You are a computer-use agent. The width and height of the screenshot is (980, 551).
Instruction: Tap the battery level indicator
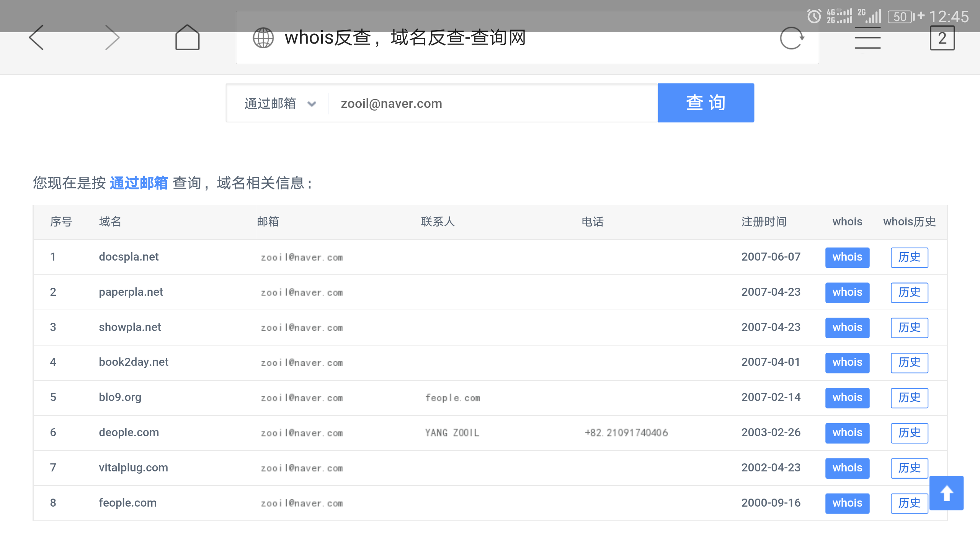click(x=902, y=17)
